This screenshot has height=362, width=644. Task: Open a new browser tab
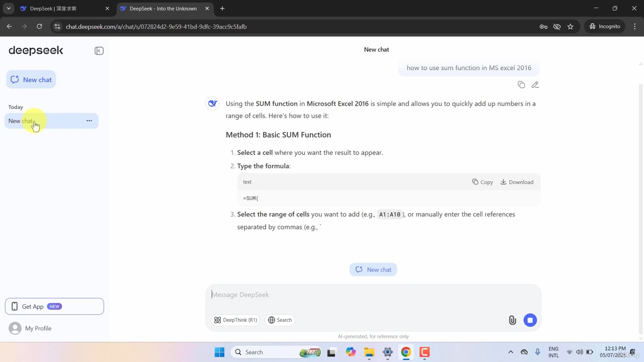[x=222, y=9]
